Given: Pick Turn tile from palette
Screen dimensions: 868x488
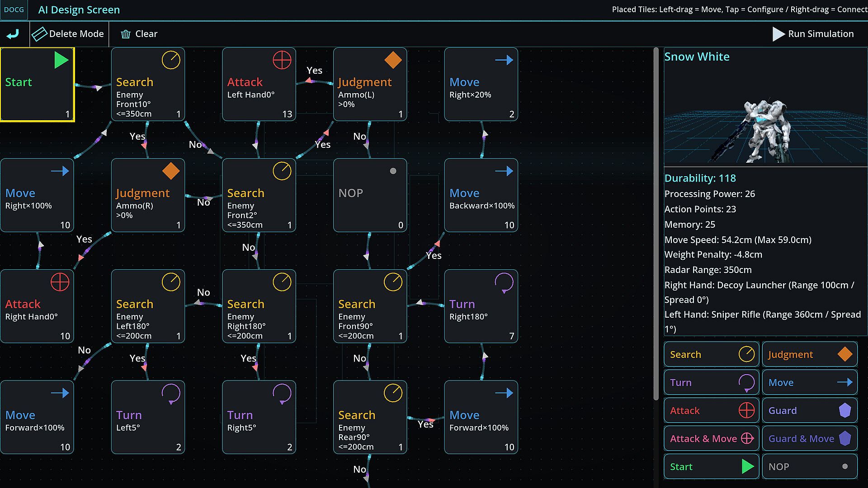Looking at the screenshot, I should 712,383.
